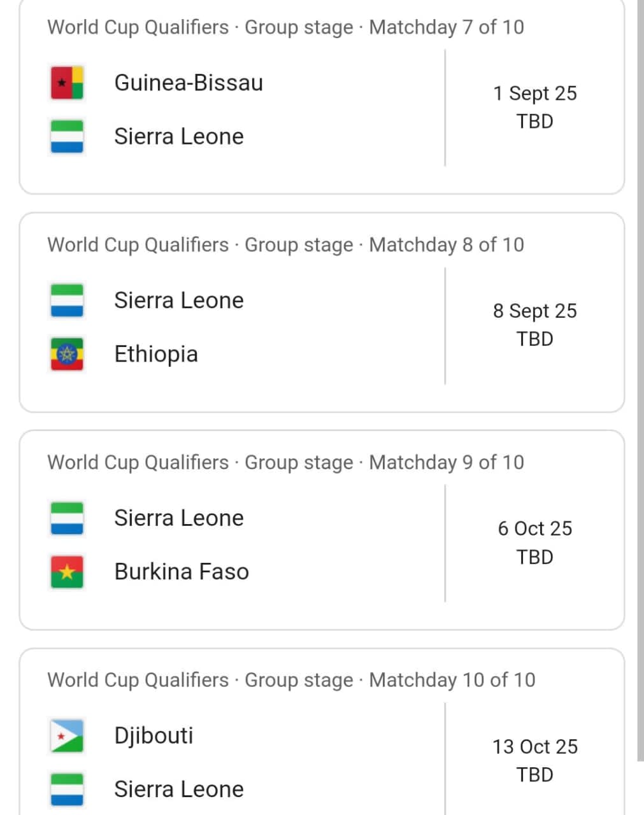The image size is (644, 815).
Task: Click Matchday 9 of 10 header
Action: click(285, 463)
